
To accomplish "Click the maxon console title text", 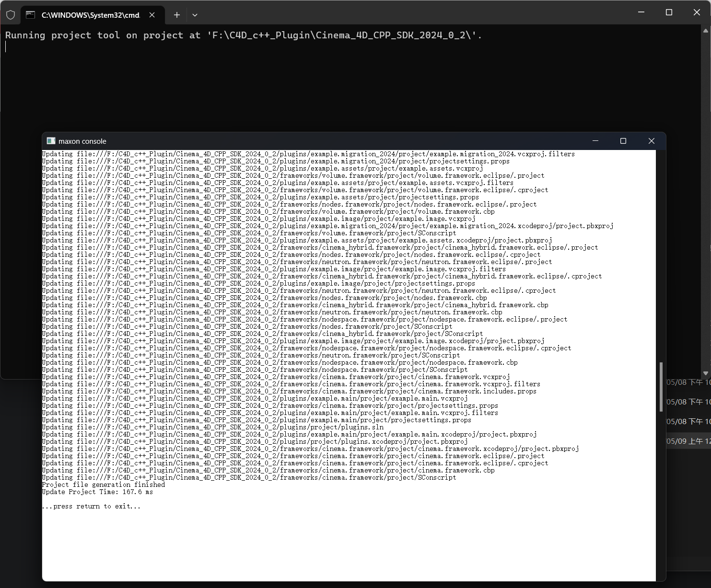I will [x=82, y=141].
